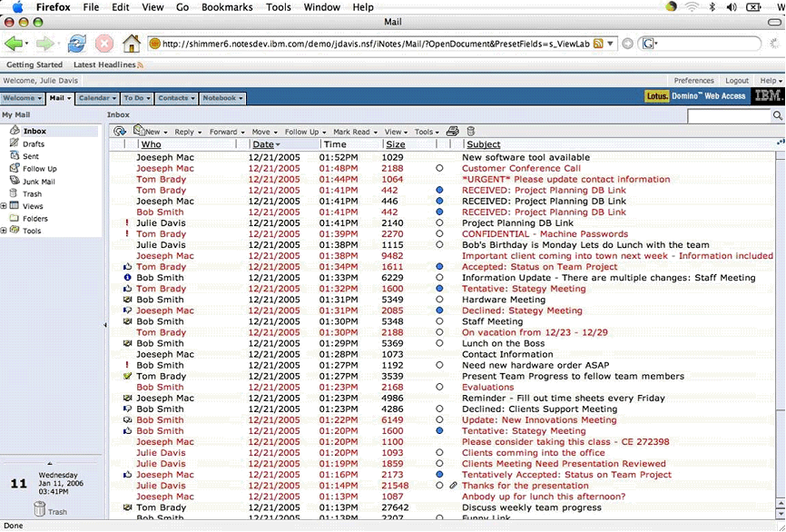This screenshot has width=786, height=532.
Task: Toggle the circle on Hardware Meeting row
Action: point(439,300)
